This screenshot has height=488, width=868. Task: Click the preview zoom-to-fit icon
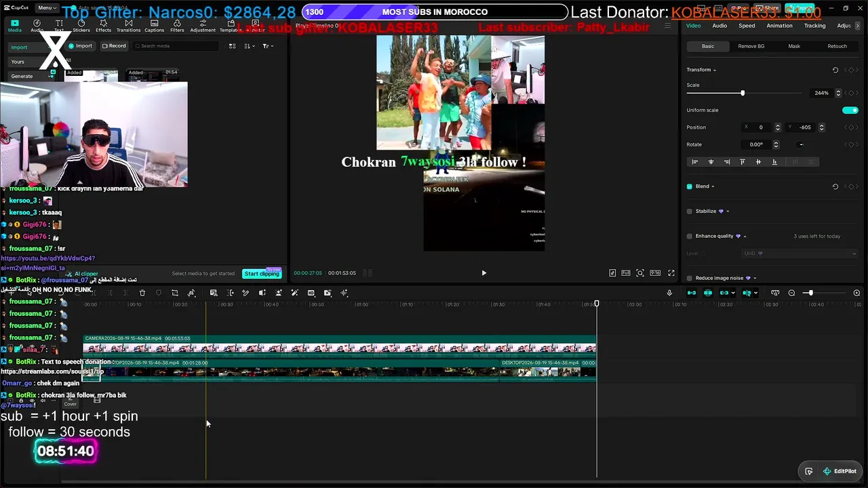pos(640,273)
